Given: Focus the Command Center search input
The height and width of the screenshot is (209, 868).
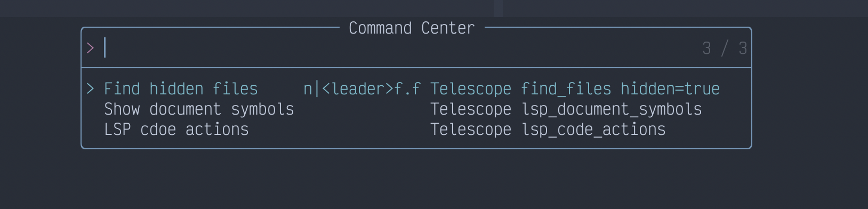Looking at the screenshot, I should (416, 48).
